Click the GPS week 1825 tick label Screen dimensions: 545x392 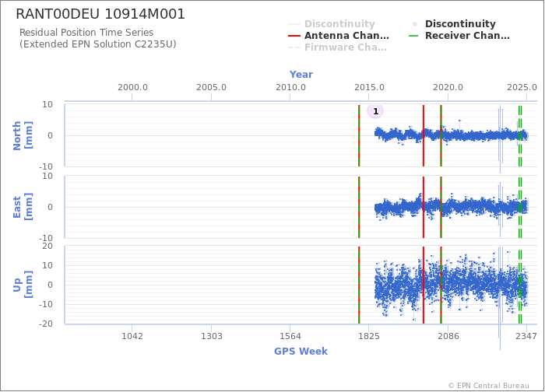coord(369,336)
